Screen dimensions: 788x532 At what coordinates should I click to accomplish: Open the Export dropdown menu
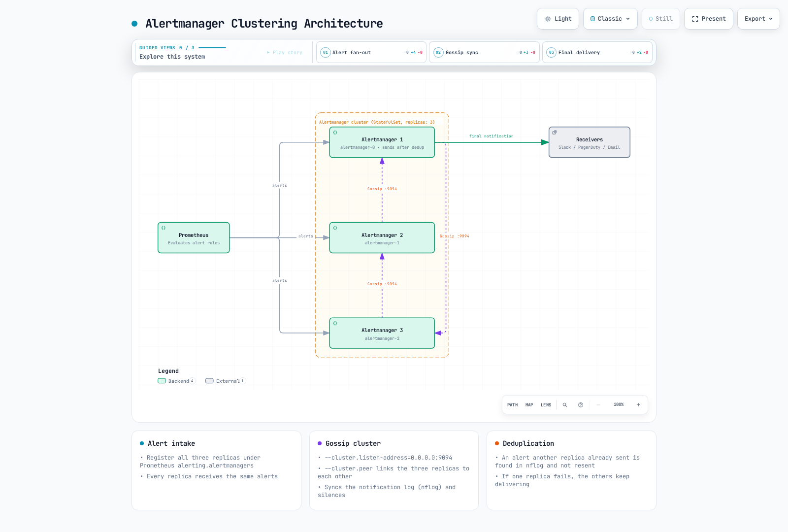[758, 19]
